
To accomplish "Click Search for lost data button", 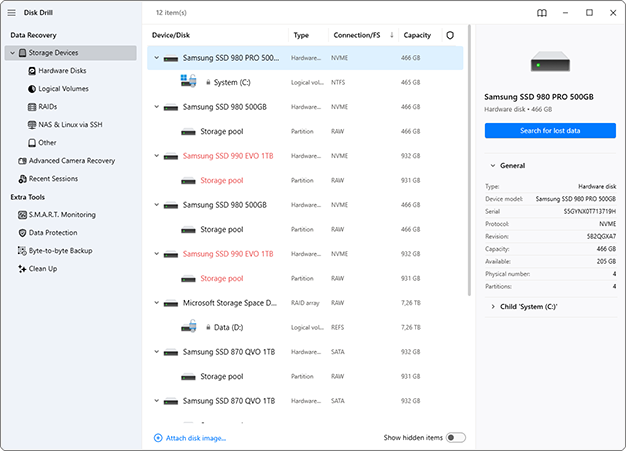I will [550, 131].
